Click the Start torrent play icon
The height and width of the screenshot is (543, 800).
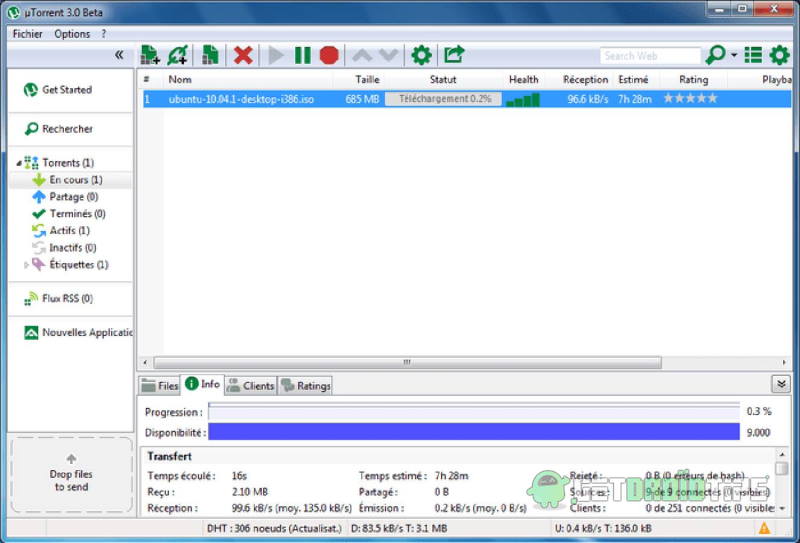click(276, 55)
